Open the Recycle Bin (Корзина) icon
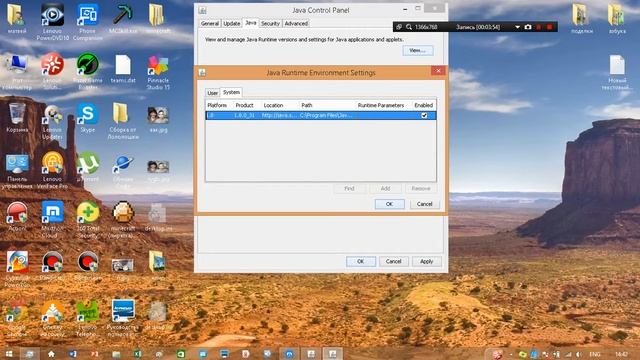The width and height of the screenshot is (640, 360). (17, 118)
